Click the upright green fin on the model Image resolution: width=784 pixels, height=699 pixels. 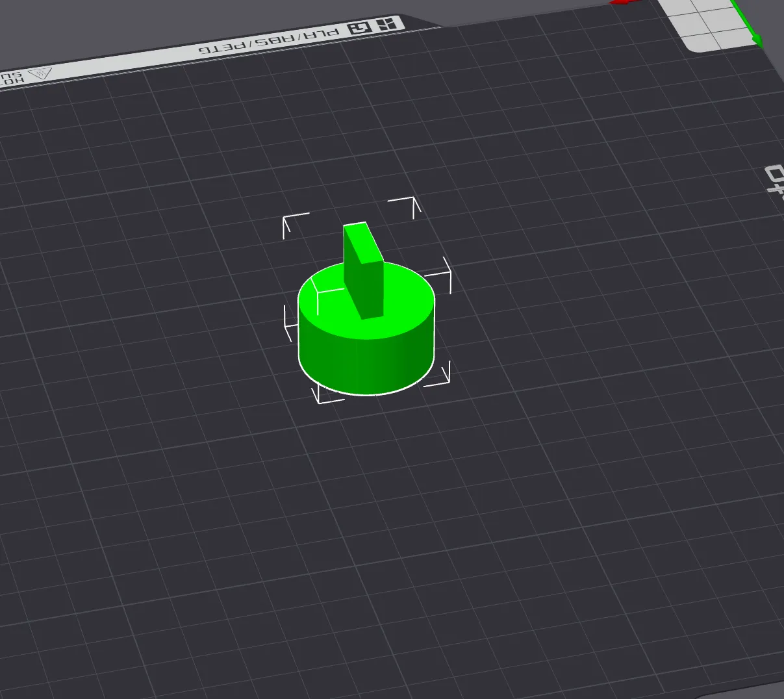[x=363, y=270]
